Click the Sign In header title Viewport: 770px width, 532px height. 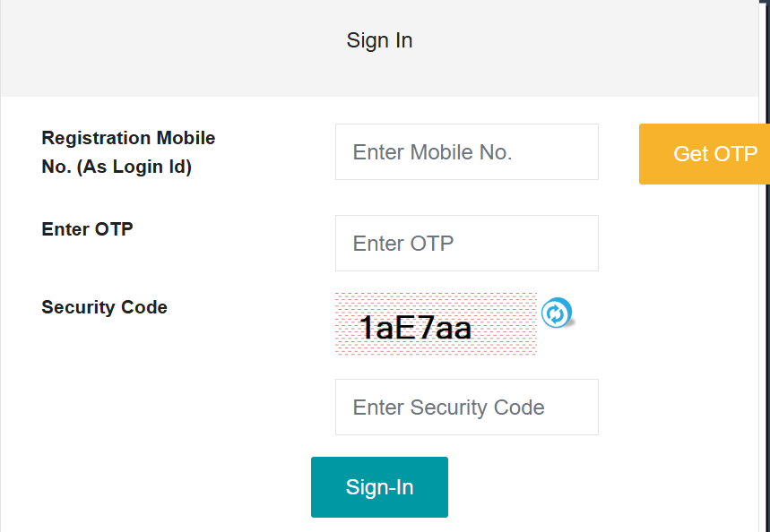(379, 40)
